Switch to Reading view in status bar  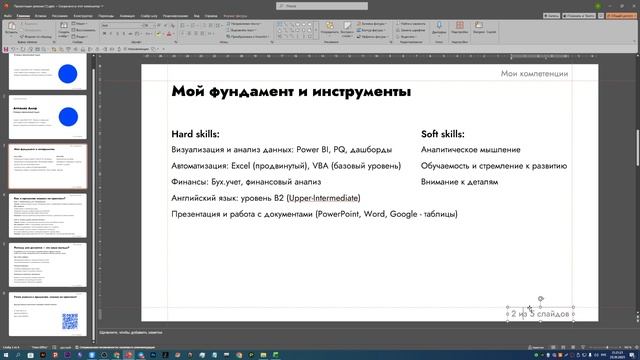573,347
